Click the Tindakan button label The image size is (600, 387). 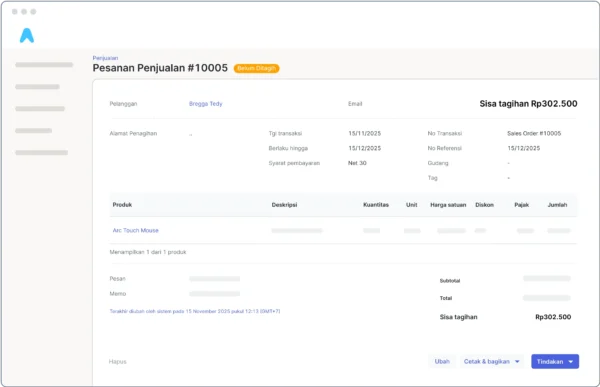550,361
